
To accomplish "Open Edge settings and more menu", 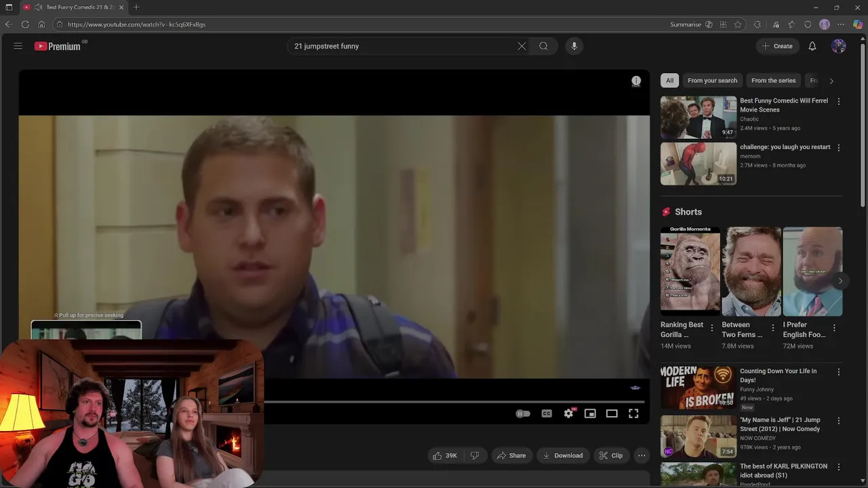I will click(841, 24).
